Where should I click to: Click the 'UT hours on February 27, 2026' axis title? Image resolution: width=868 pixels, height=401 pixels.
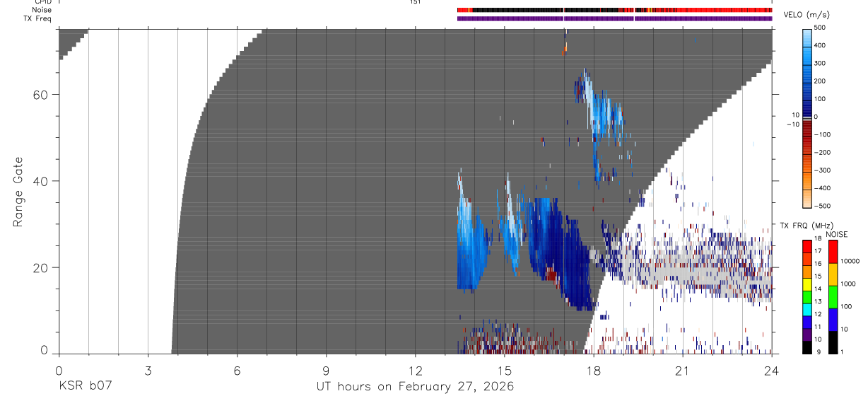pos(415,387)
